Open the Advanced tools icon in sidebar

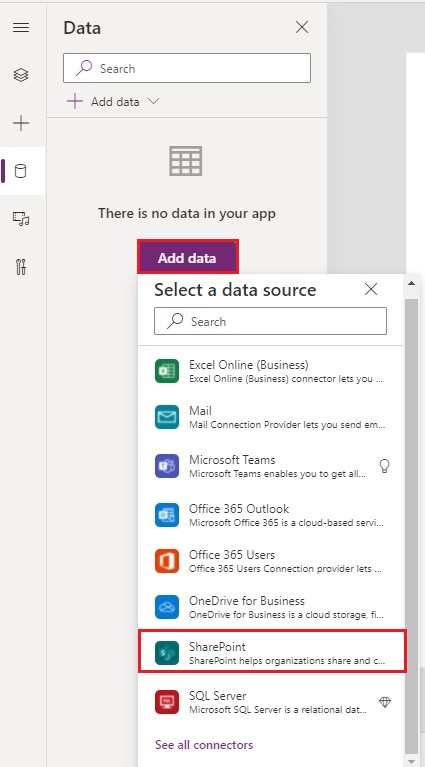tap(21, 267)
